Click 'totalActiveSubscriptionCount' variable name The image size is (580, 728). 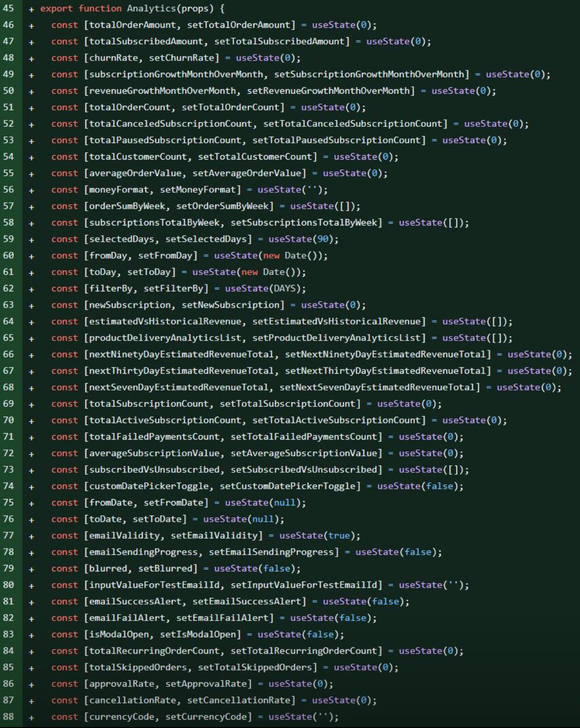[x=165, y=420]
